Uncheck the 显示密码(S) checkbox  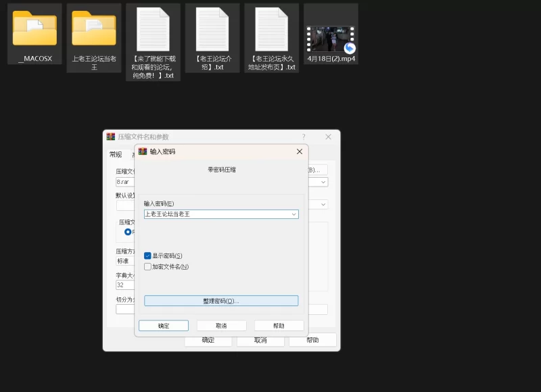[x=147, y=256]
